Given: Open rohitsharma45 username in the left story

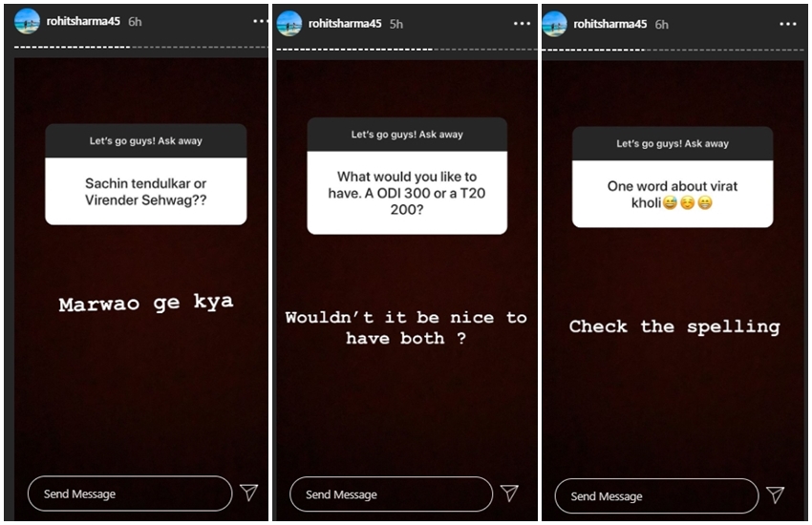Looking at the screenshot, I should point(83,21).
